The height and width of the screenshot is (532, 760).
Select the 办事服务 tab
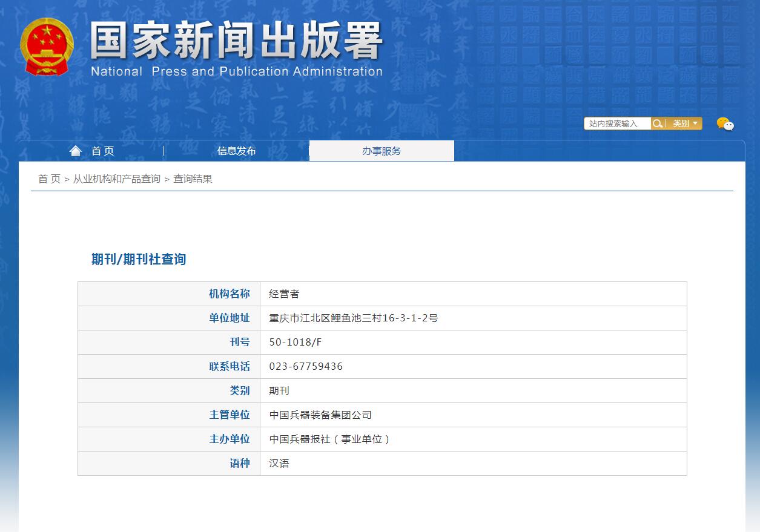click(x=382, y=151)
